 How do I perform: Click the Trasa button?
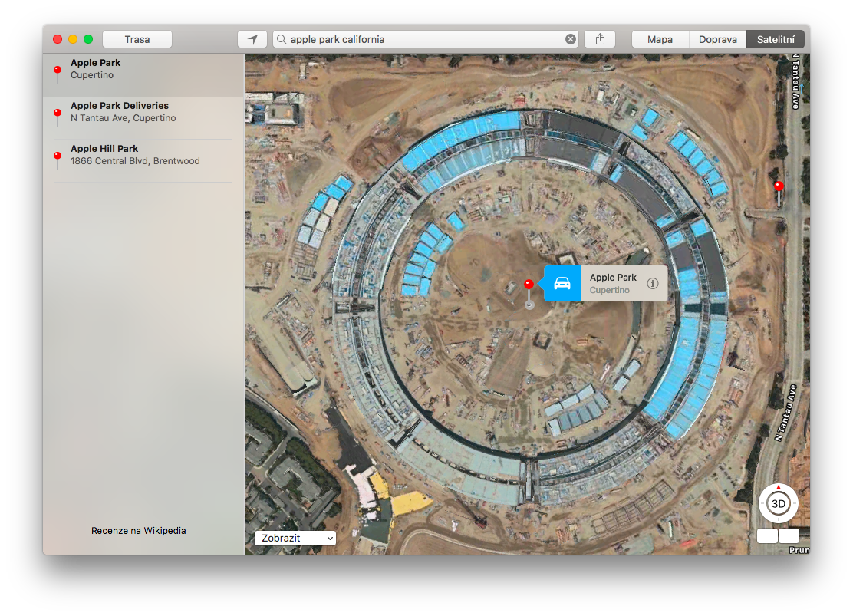point(137,39)
